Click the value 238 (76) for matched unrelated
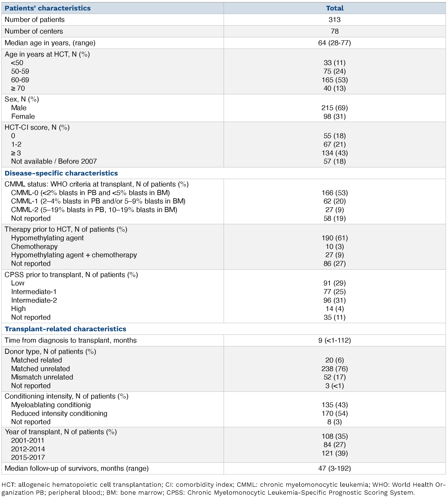The image size is (448, 500). 335,369
